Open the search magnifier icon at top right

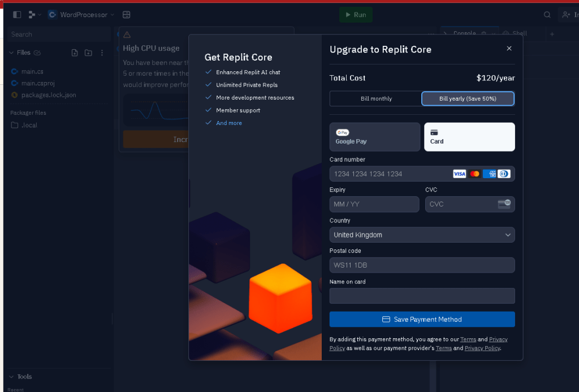point(547,15)
